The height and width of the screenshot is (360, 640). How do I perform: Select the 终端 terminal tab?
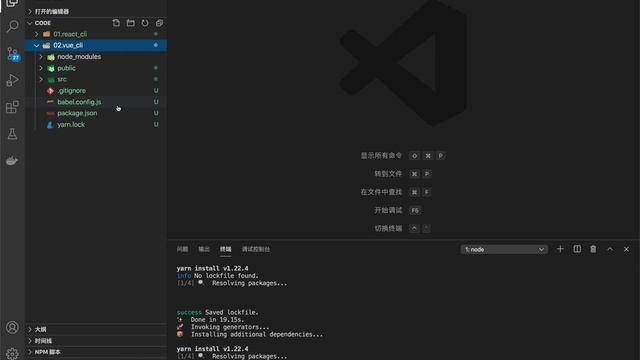(x=225, y=249)
